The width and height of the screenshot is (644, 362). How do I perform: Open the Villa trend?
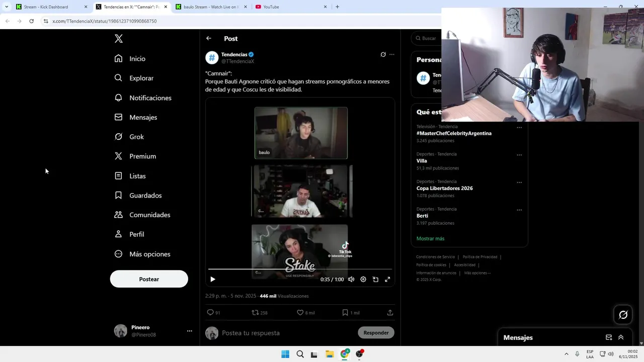422,161
